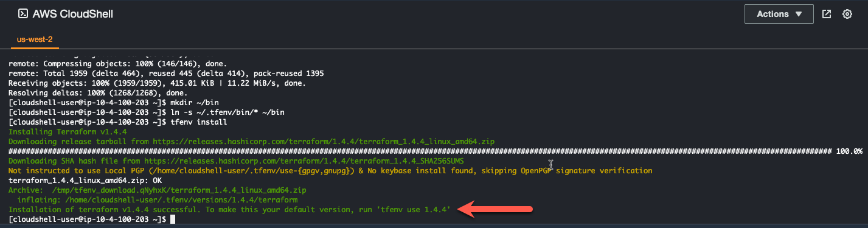Click the 'ln -s ~/.tfenv/bin/*' command line
The image size is (868, 228).
coord(146,112)
